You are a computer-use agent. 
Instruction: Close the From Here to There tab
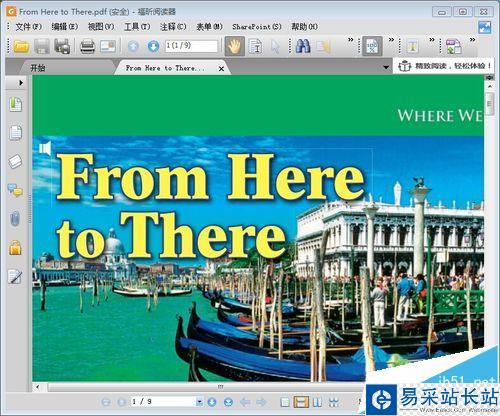(221, 69)
